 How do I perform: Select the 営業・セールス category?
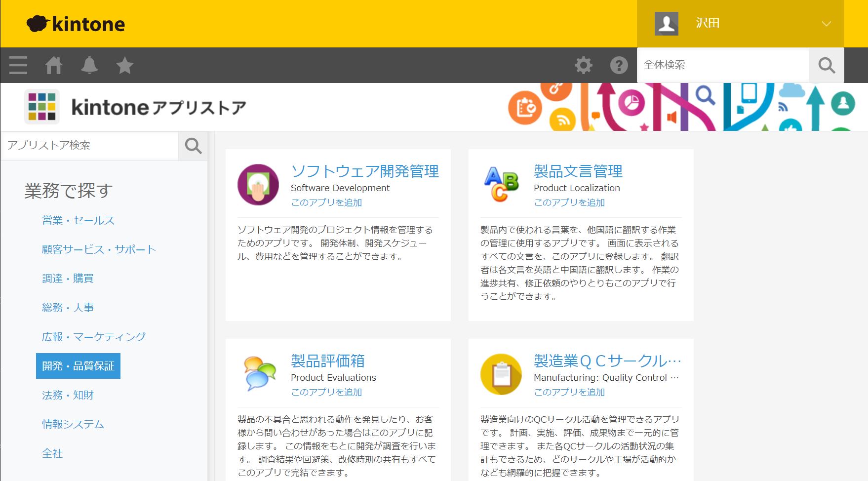(78, 220)
